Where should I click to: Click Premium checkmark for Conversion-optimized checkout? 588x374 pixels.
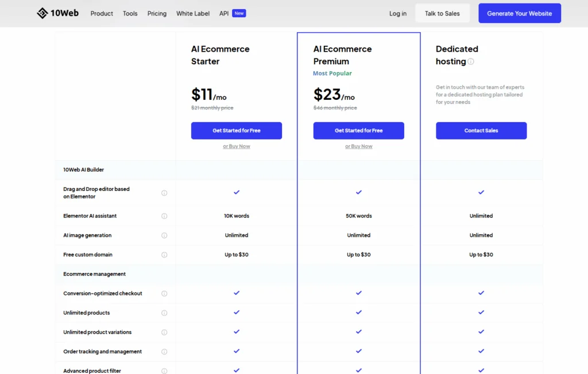359,293
